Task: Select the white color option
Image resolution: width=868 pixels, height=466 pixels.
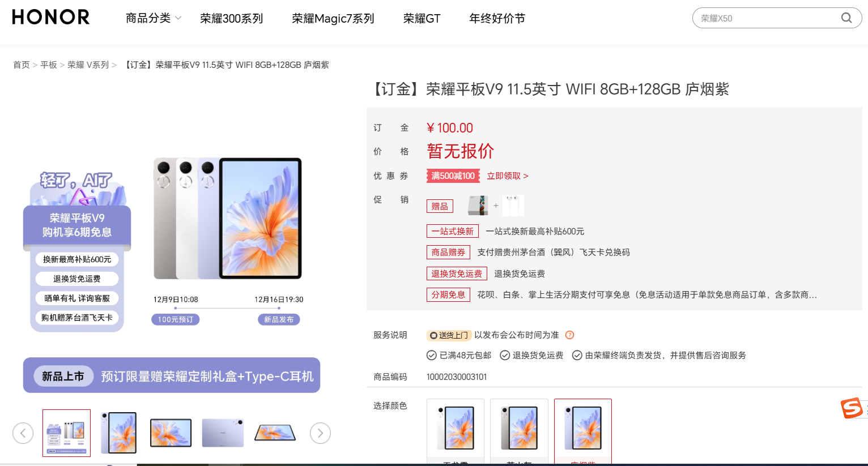Action: [x=456, y=431]
